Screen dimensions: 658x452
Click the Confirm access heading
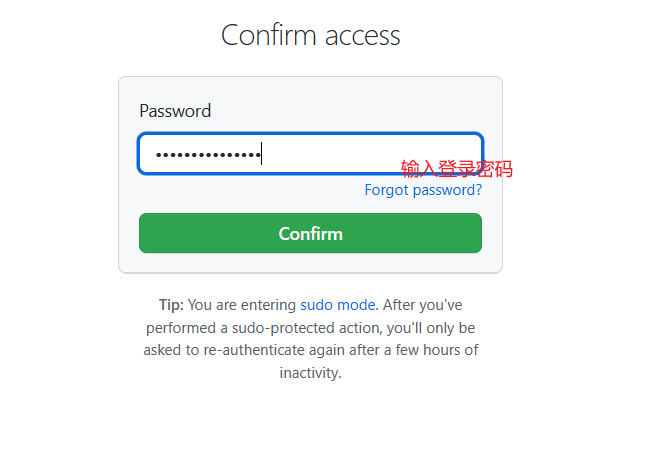(x=311, y=35)
